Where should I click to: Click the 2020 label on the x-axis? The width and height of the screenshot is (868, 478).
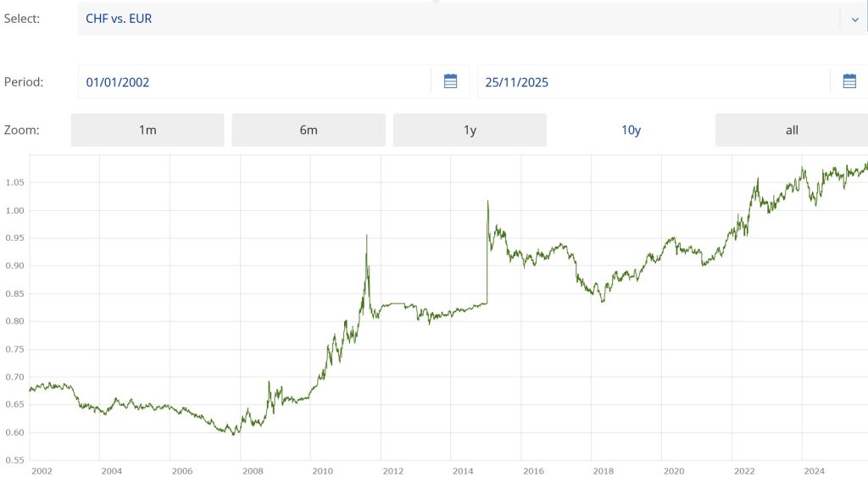coord(674,471)
